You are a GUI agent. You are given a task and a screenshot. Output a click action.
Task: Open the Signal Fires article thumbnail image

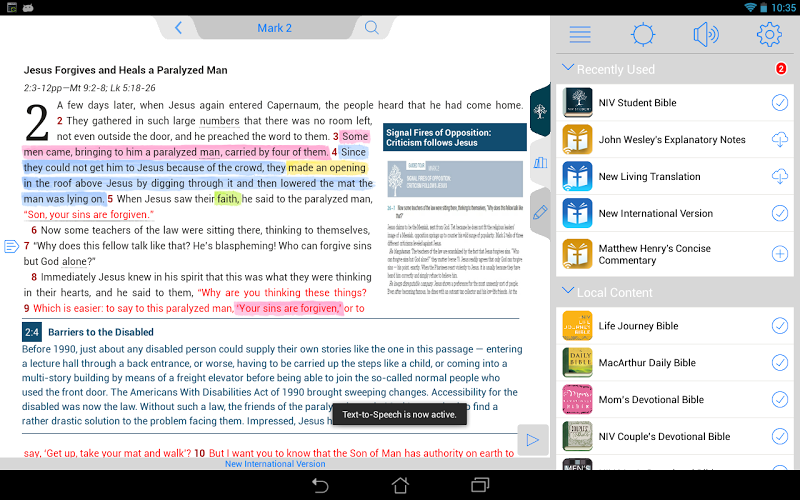(455, 179)
